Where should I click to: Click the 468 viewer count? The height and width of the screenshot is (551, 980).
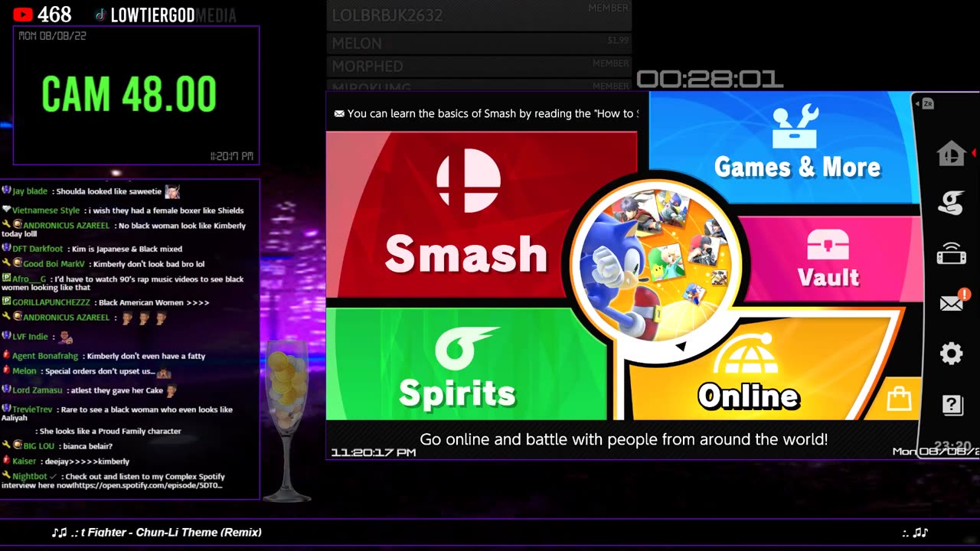click(x=54, y=15)
